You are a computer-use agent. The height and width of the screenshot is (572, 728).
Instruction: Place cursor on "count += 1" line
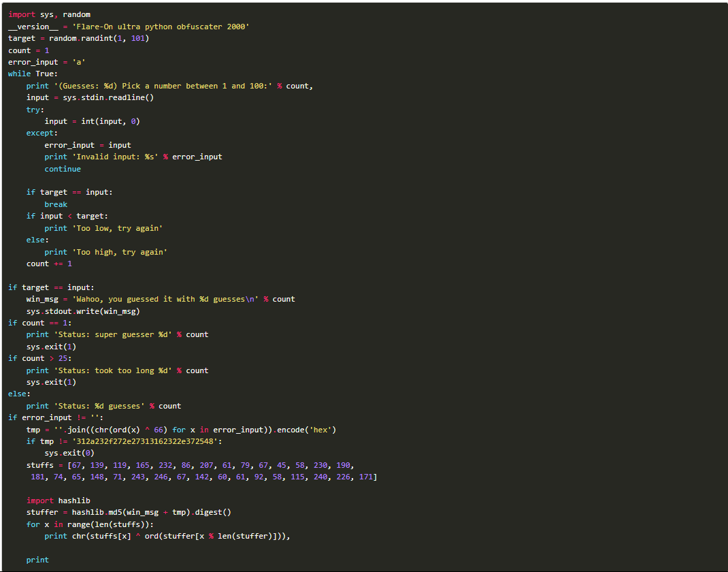coord(49,264)
